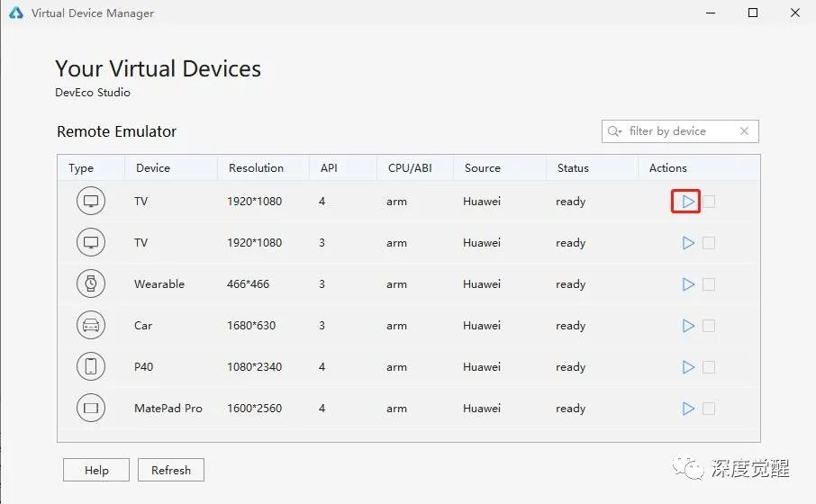Screen dimensions: 816x504
Task: Select TV type icon in API 3 row
Action: click(x=91, y=242)
